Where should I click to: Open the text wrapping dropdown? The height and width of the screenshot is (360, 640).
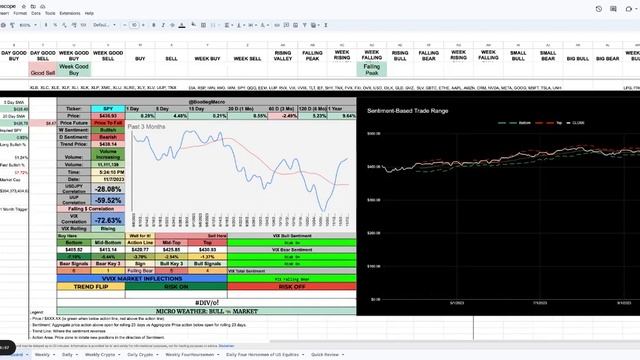click(252, 25)
